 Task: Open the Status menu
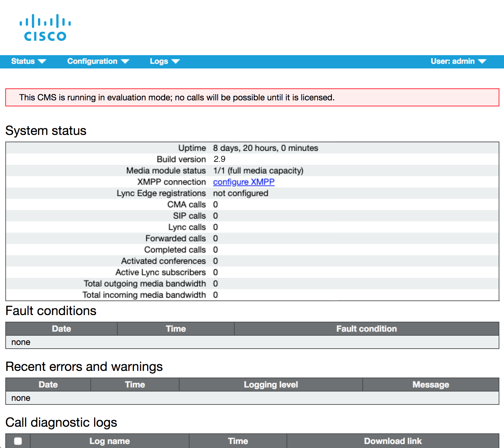[28, 61]
